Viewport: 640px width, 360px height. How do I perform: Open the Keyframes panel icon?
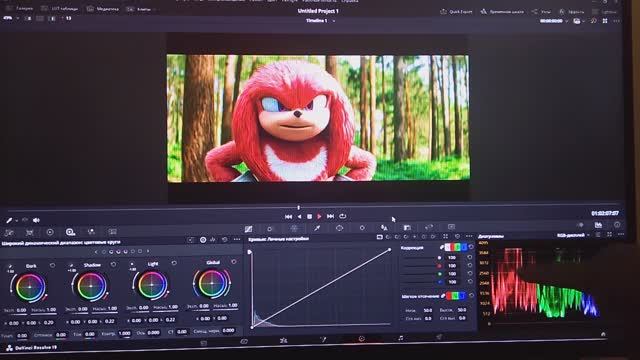pyautogui.click(x=580, y=225)
